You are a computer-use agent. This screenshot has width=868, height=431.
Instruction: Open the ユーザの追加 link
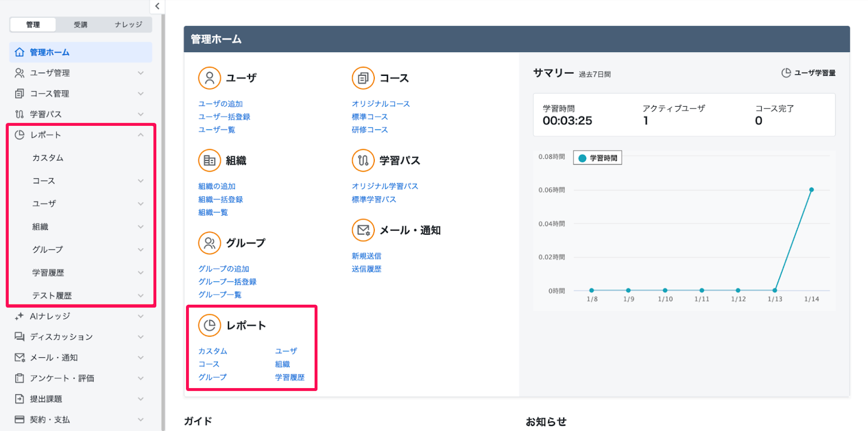point(220,104)
